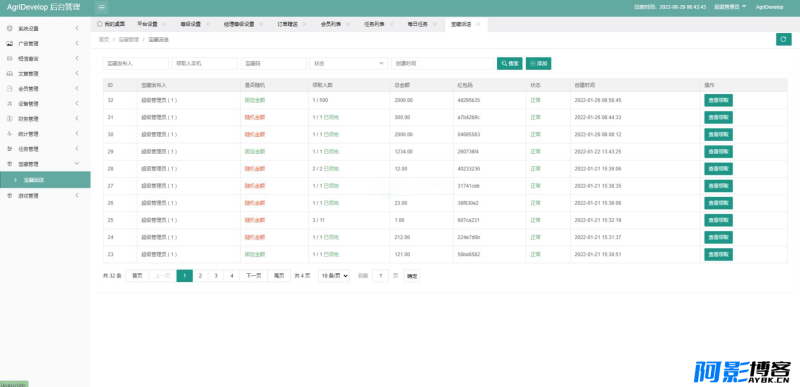Open the 10条/页 page size dropdown
This screenshot has width=800, height=387.
(x=334, y=276)
